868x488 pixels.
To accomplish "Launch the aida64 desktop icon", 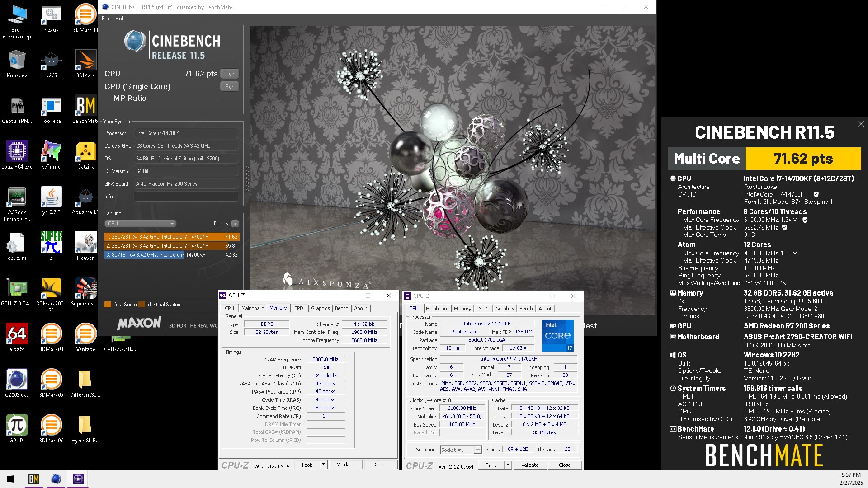I will click(17, 338).
